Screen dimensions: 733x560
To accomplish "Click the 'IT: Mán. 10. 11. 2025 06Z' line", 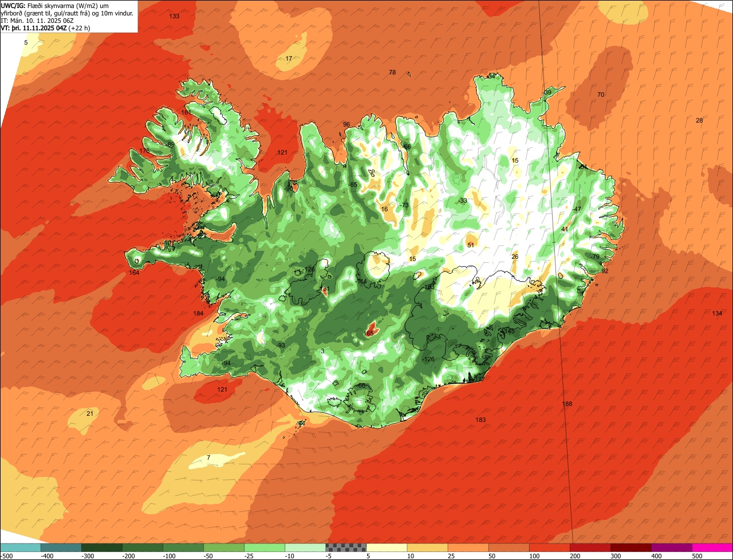I will [x=38, y=20].
